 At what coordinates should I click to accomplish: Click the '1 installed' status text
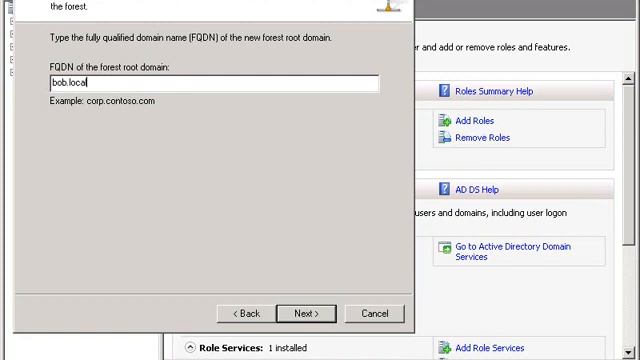(287, 348)
